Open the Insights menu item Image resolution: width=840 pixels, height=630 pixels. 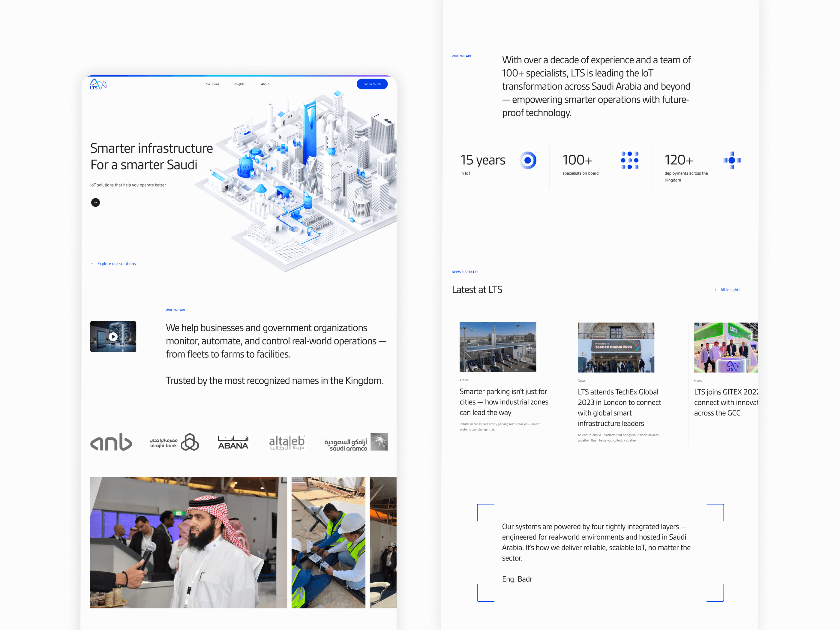239,84
